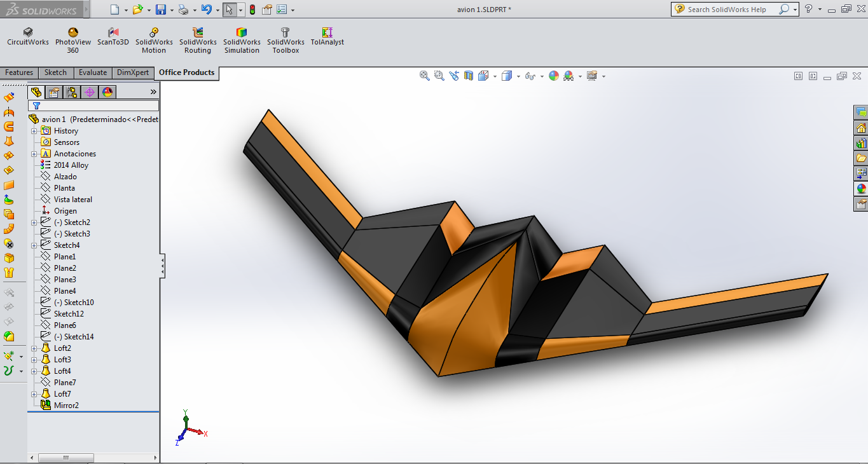
Task: Open the Display Style dropdown arrow
Action: pos(518,76)
